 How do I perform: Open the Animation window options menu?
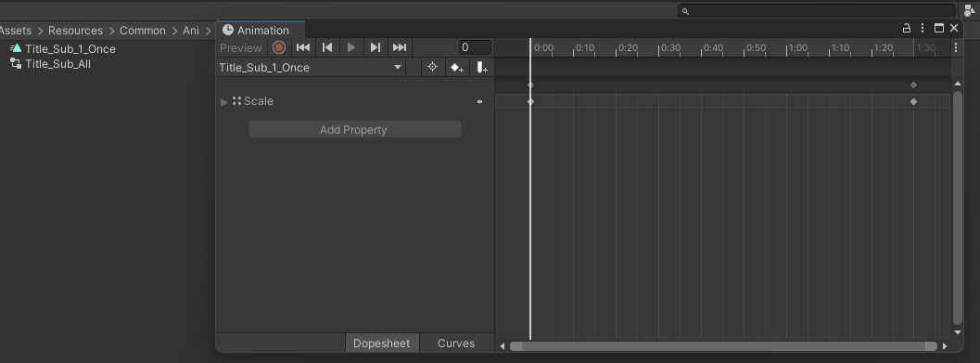pyautogui.click(x=923, y=28)
